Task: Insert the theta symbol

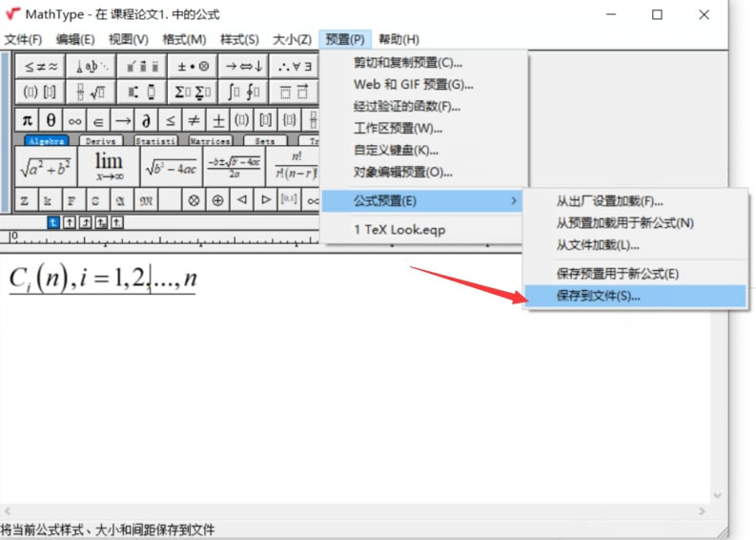Action: [51, 120]
